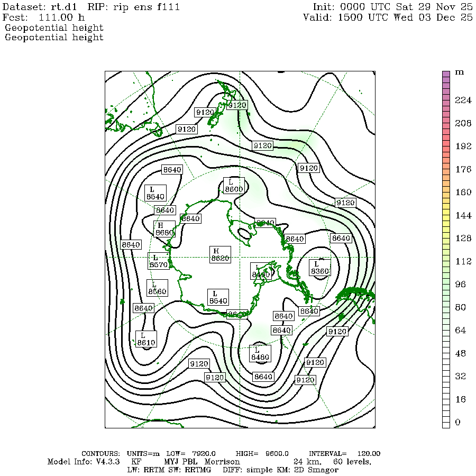Click the 'L 8560' low-center label
This screenshot has height=476, width=476.
coord(157,288)
